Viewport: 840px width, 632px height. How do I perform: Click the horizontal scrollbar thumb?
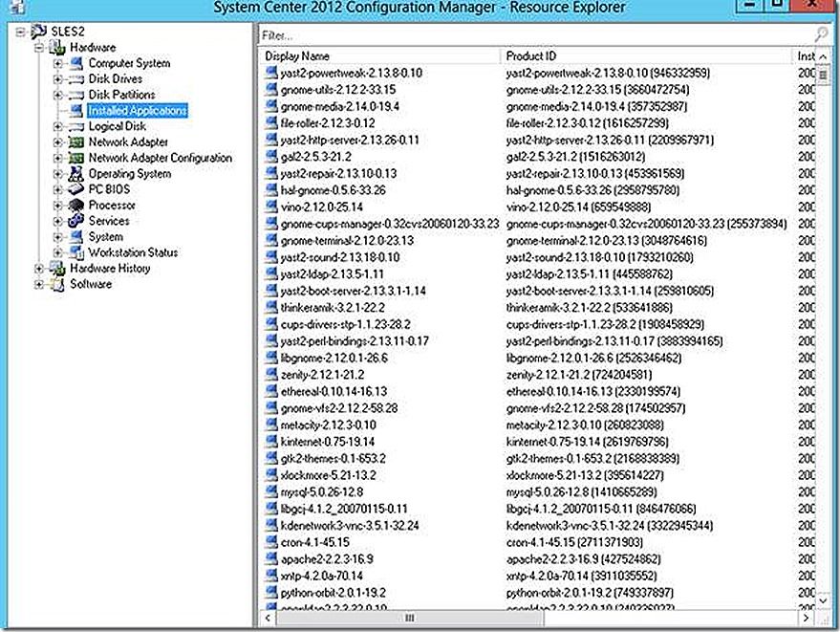(x=410, y=618)
